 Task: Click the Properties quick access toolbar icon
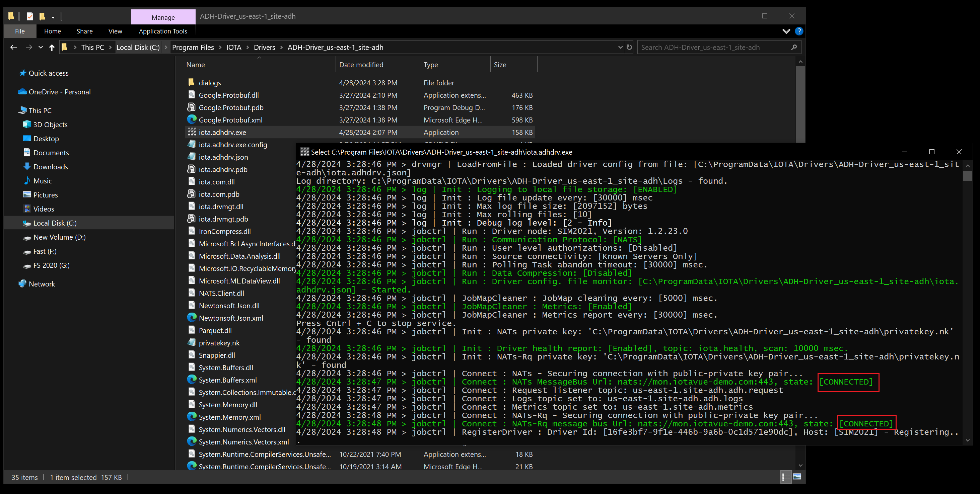pos(30,16)
